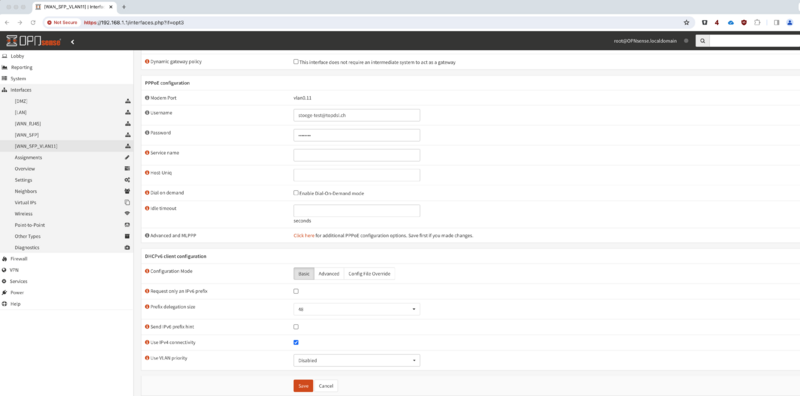Viewport: 800px width, 396px height.
Task: Click into the Username field
Action: tap(357, 115)
